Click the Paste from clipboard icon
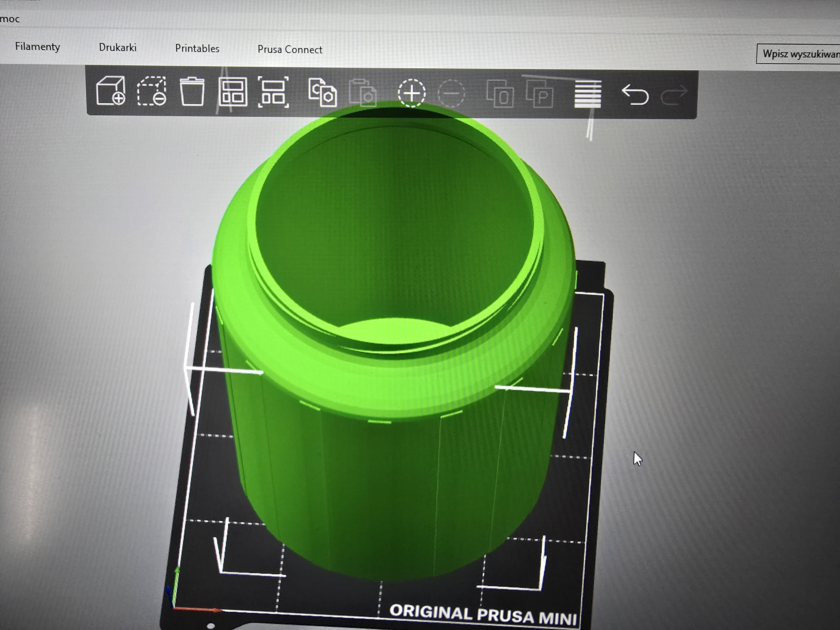This screenshot has width=840, height=630. point(363,93)
